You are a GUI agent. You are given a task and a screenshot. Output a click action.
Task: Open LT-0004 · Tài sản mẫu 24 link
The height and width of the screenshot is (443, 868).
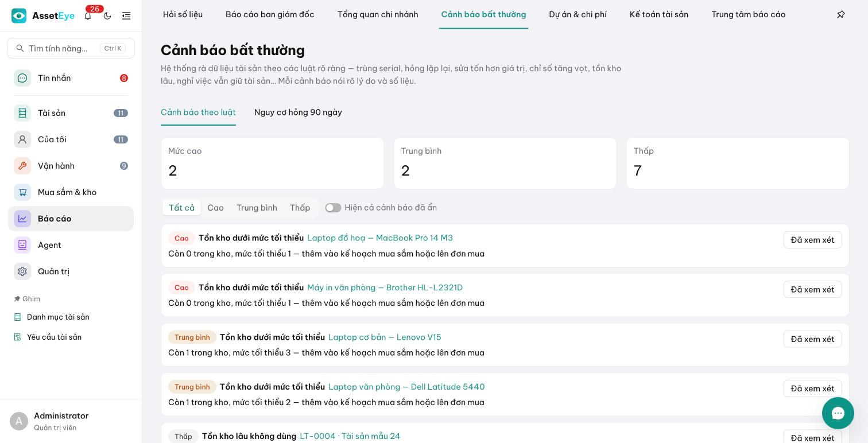tap(350, 436)
